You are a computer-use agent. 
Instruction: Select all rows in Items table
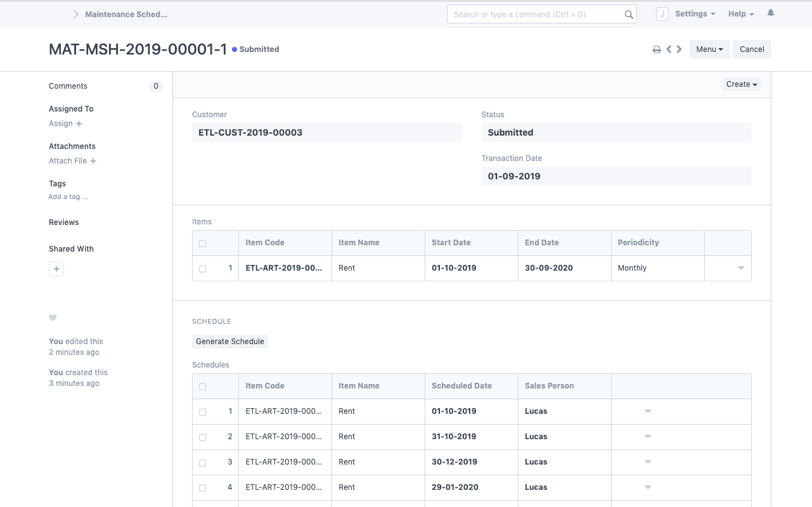(203, 243)
